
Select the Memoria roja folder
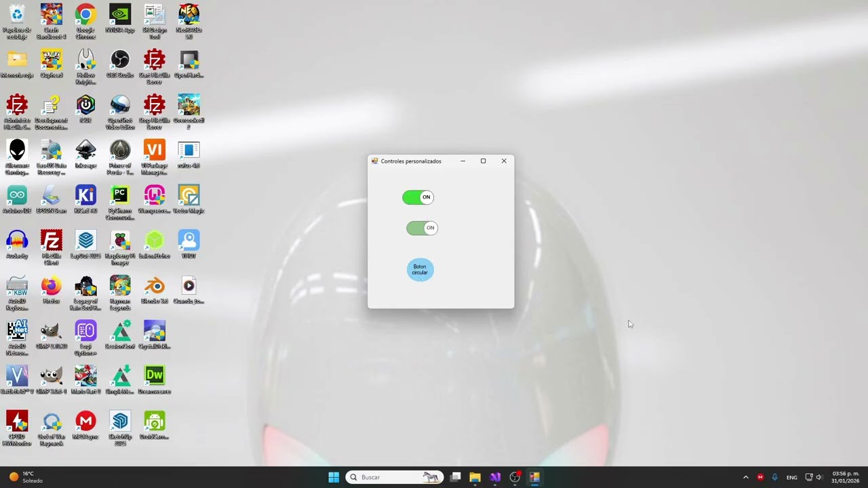pyautogui.click(x=17, y=64)
